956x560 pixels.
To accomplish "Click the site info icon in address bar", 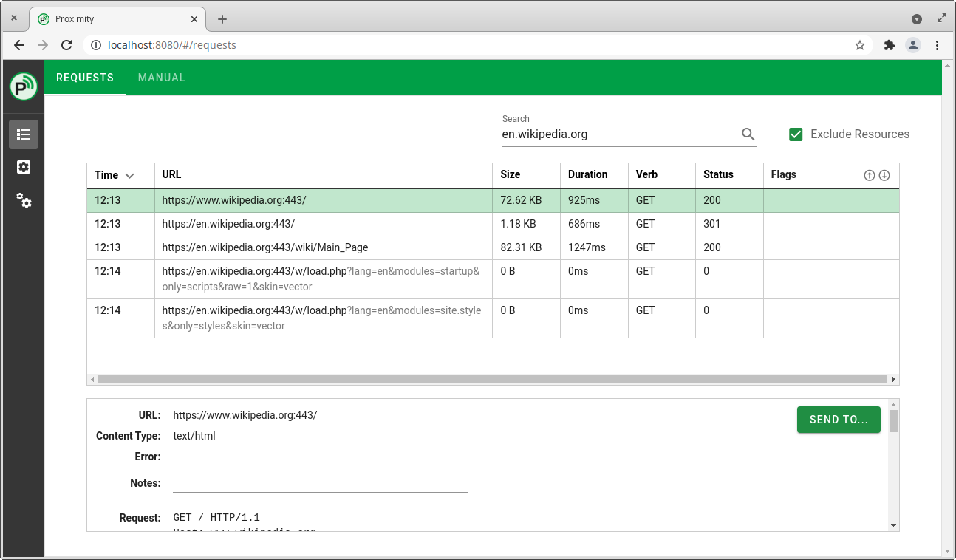I will 95,45.
